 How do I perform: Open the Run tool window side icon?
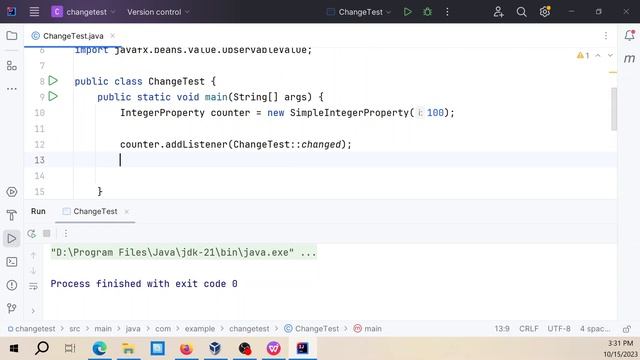(12, 238)
